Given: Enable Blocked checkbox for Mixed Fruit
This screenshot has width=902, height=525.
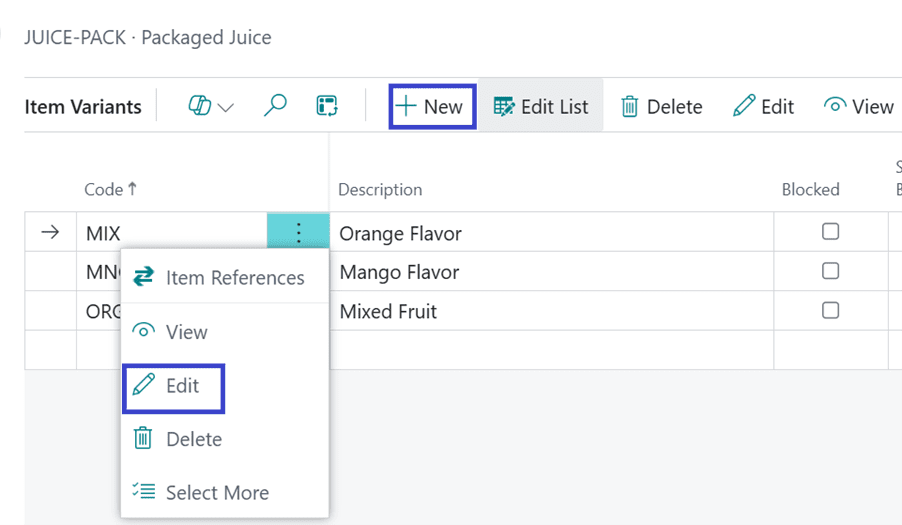Looking at the screenshot, I should point(830,311).
